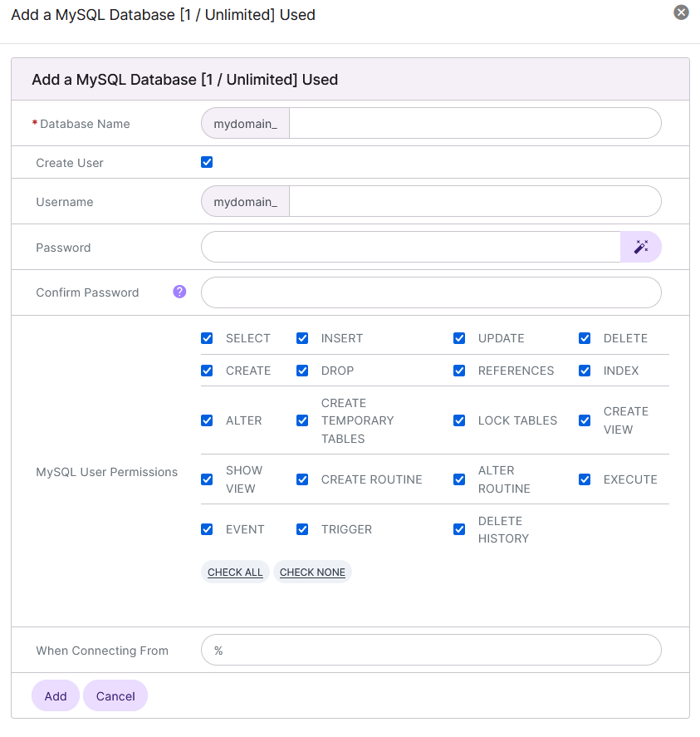Uncheck the DELETE HISTORY permission
700x737 pixels.
[458, 529]
